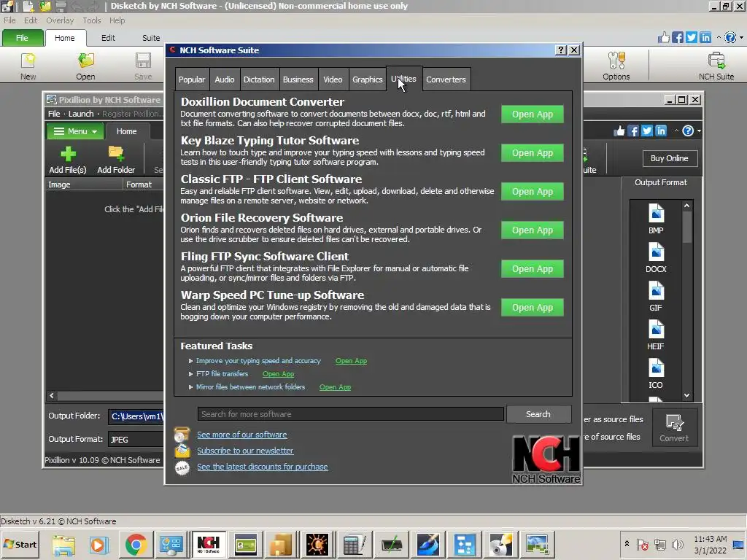Click output format list scroll-down arrow
Viewport: 747px width, 560px height.
[x=686, y=395]
